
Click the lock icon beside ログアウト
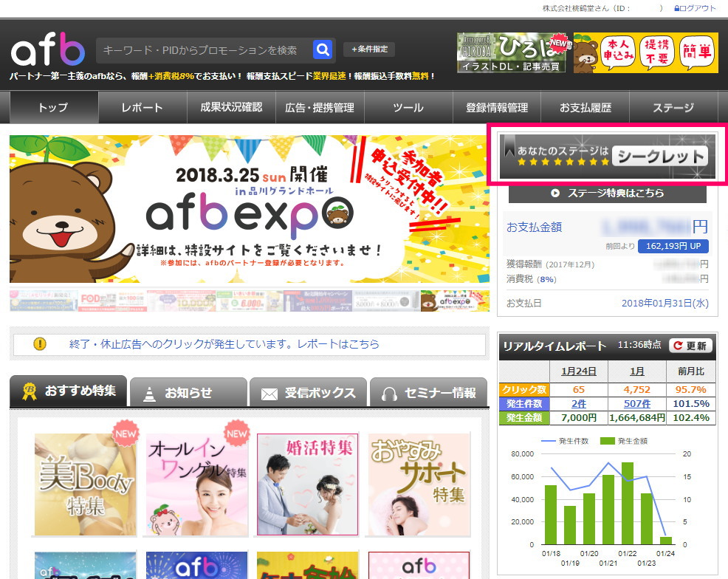coord(677,8)
